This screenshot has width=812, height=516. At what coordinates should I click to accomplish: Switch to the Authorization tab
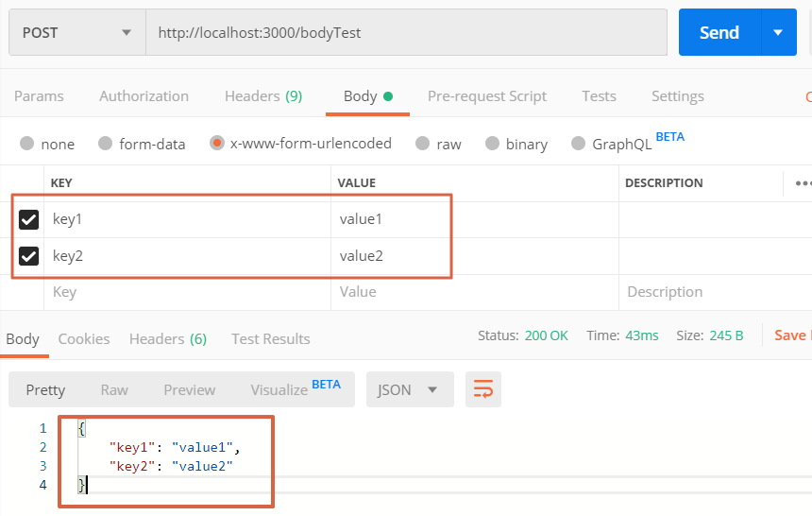click(x=144, y=96)
